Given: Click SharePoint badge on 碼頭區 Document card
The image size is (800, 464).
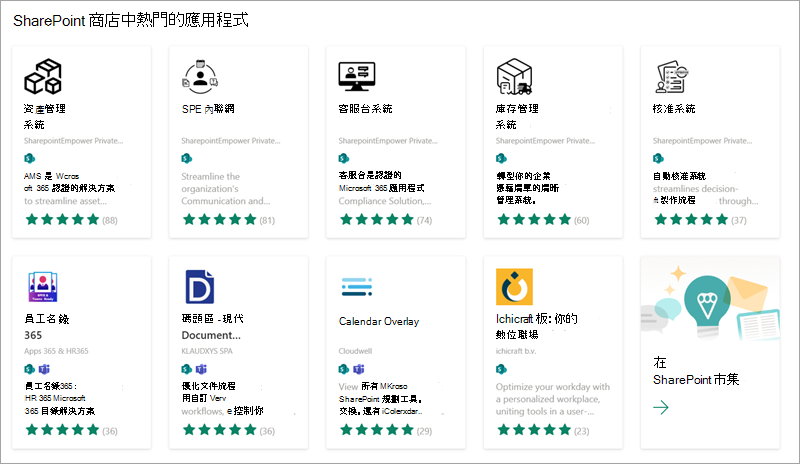Looking at the screenshot, I should 187,369.
